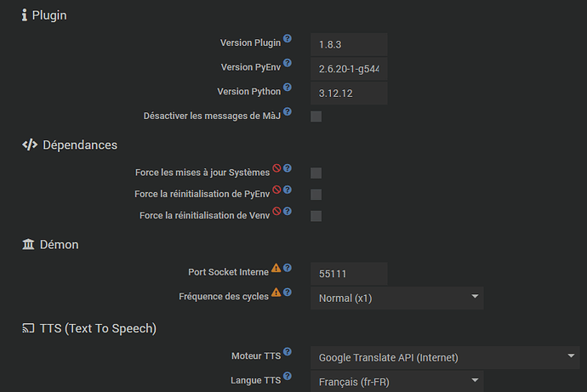Image resolution: width=587 pixels, height=392 pixels.
Task: Click orange warning icon next to Fréquence des cycles
Action: point(276,293)
